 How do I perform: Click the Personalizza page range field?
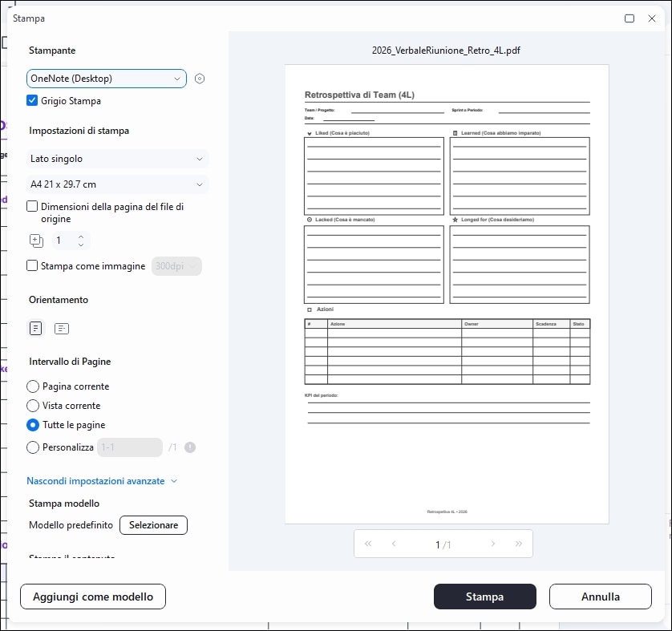click(x=129, y=447)
